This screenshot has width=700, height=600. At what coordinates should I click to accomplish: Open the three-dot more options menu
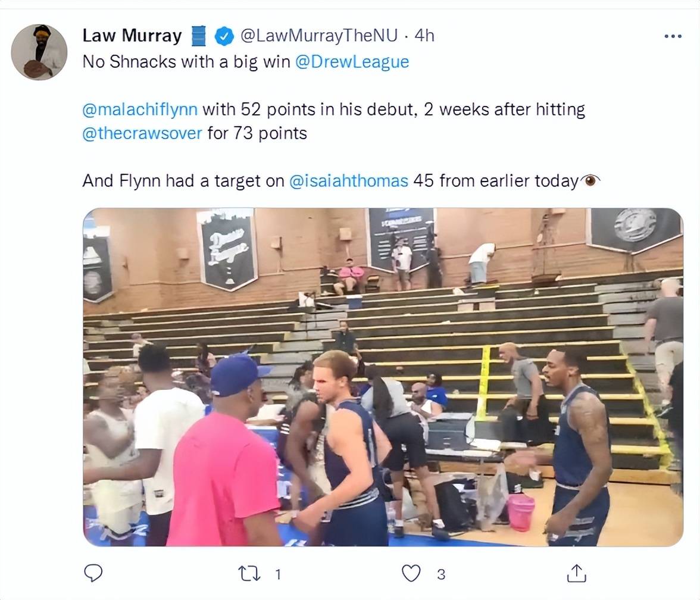pyautogui.click(x=673, y=36)
